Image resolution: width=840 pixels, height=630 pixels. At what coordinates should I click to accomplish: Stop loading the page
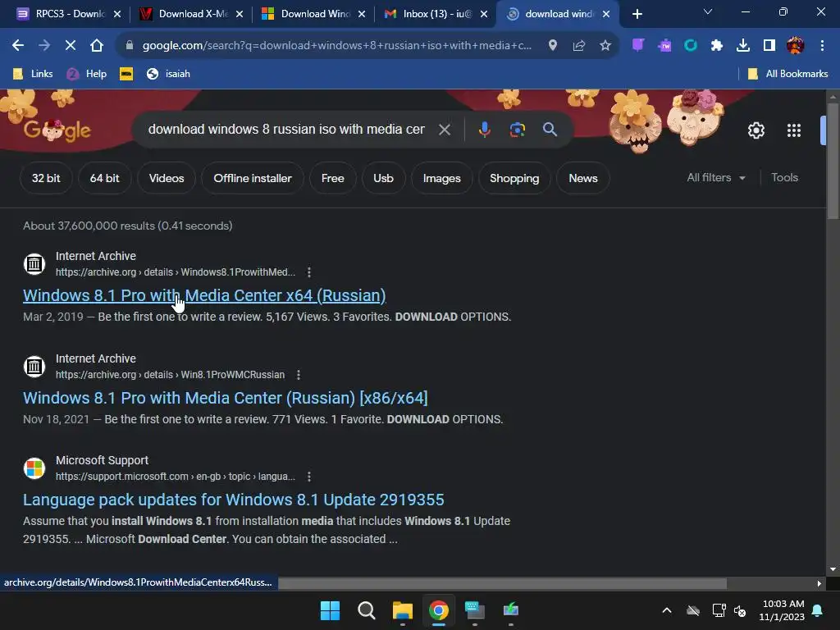(71, 46)
